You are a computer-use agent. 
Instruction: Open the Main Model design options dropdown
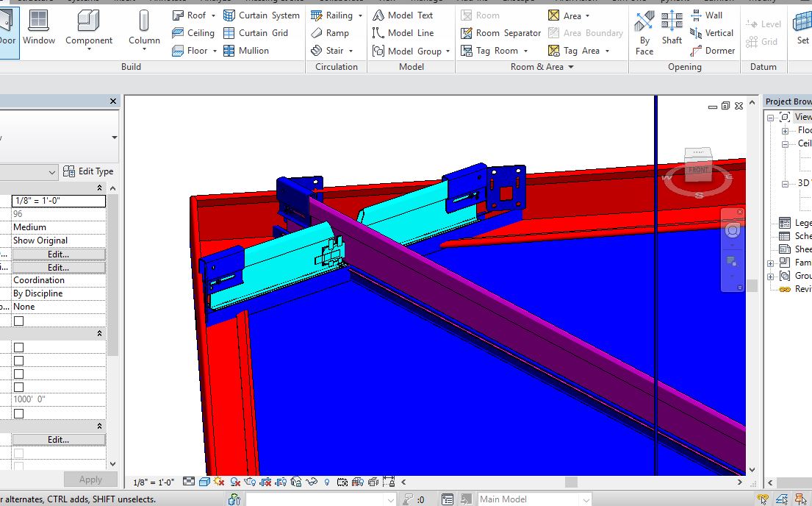(585, 499)
